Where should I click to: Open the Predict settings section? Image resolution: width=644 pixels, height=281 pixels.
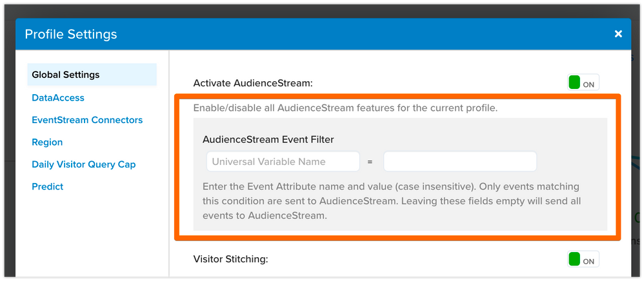pos(48,187)
